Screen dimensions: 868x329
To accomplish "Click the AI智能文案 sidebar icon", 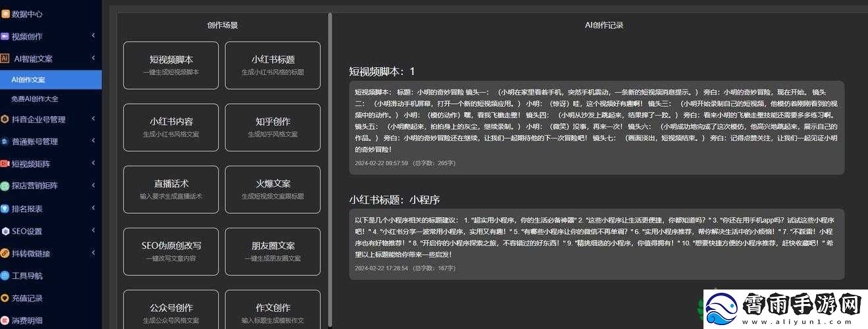I will point(5,59).
